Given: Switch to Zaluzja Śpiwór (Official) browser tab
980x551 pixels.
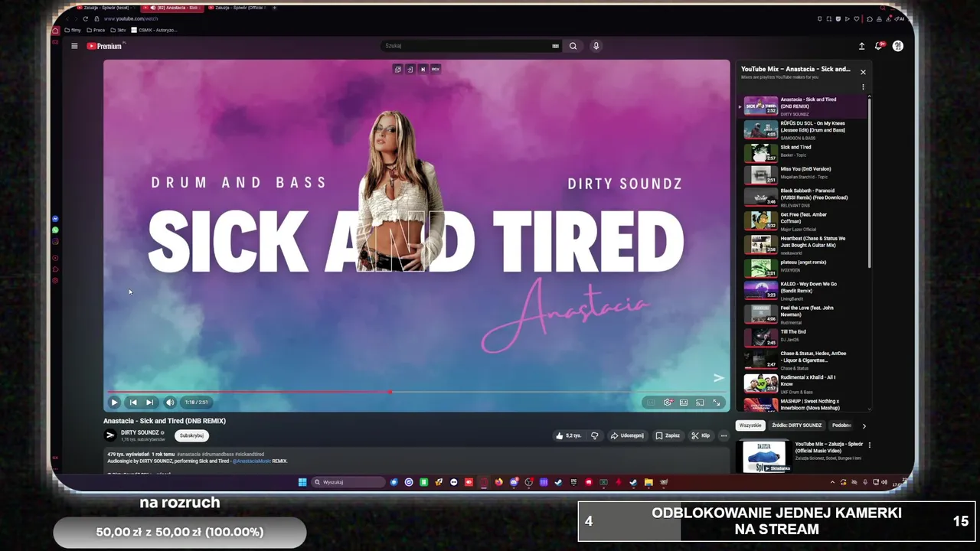Looking at the screenshot, I should point(239,8).
